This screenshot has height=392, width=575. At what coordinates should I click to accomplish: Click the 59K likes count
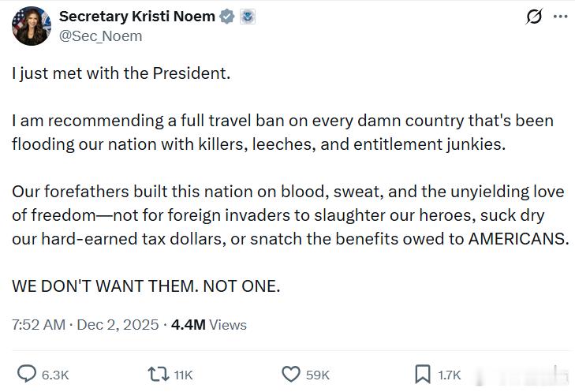317,375
